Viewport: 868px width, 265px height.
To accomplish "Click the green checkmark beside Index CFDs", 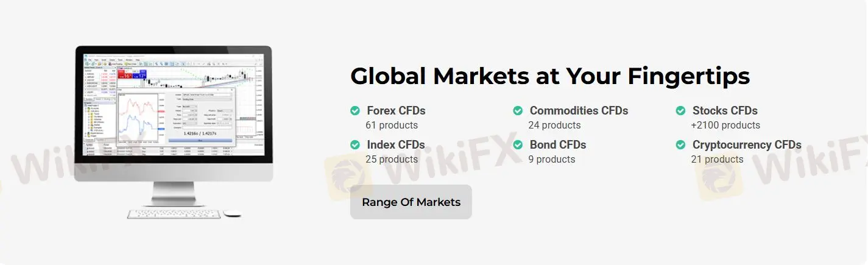I will tap(355, 145).
